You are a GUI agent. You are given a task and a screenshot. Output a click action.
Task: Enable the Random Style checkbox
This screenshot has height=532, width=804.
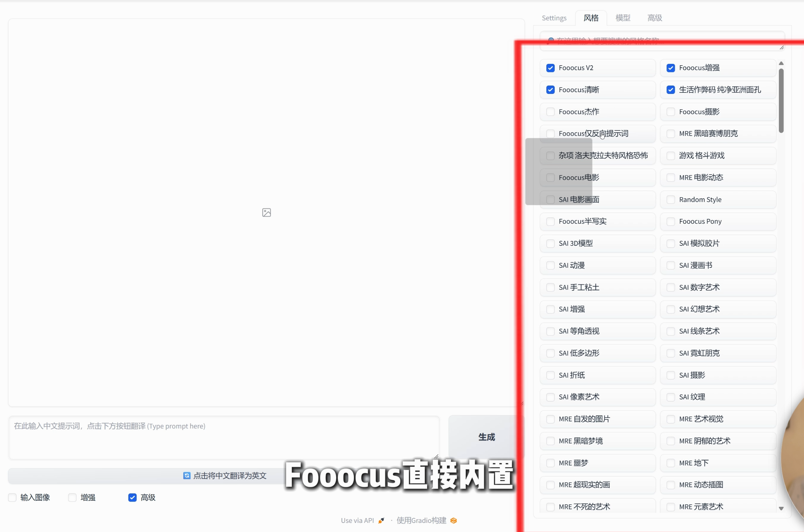(671, 200)
